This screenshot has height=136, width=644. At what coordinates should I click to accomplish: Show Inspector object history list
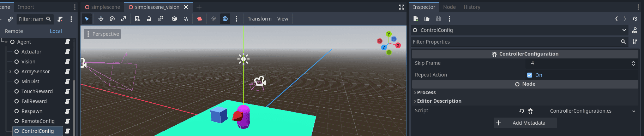tap(635, 19)
